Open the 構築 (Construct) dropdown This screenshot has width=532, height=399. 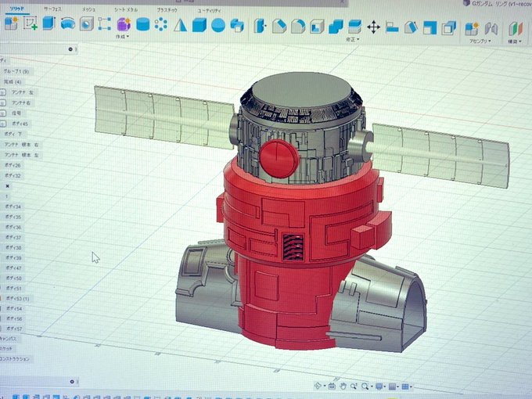tap(514, 41)
